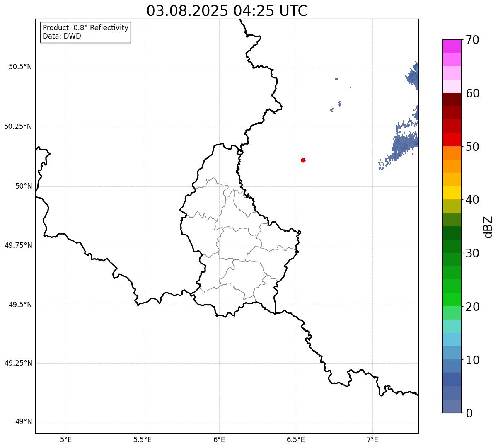
Task: Click the Product: 0.8° Reflectivity label
Action: (x=86, y=28)
